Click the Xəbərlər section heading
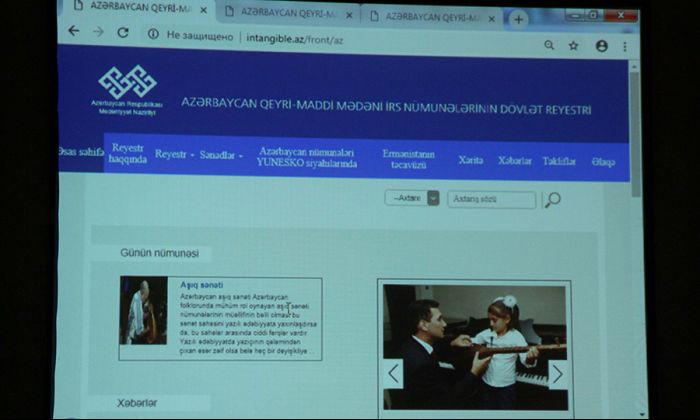Screen dimensions: 700x420 (137, 403)
